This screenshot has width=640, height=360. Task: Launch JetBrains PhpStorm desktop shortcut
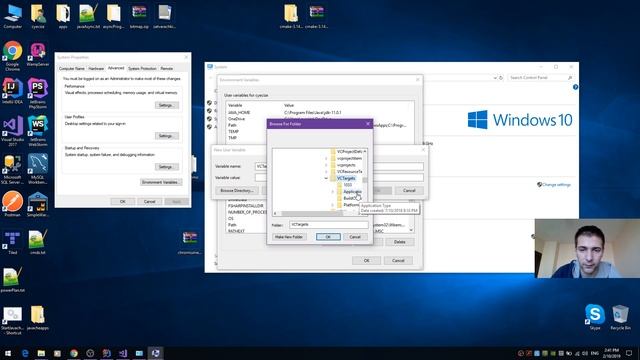[38, 93]
